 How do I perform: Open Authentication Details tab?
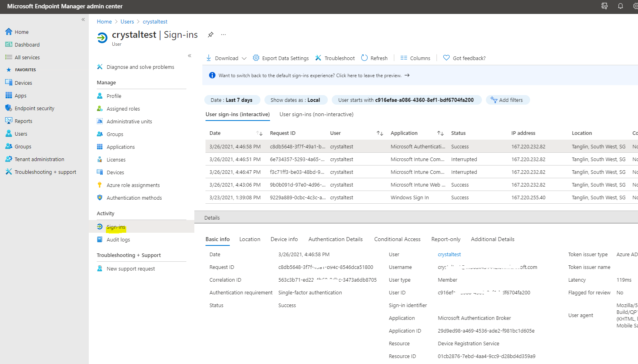coord(336,239)
